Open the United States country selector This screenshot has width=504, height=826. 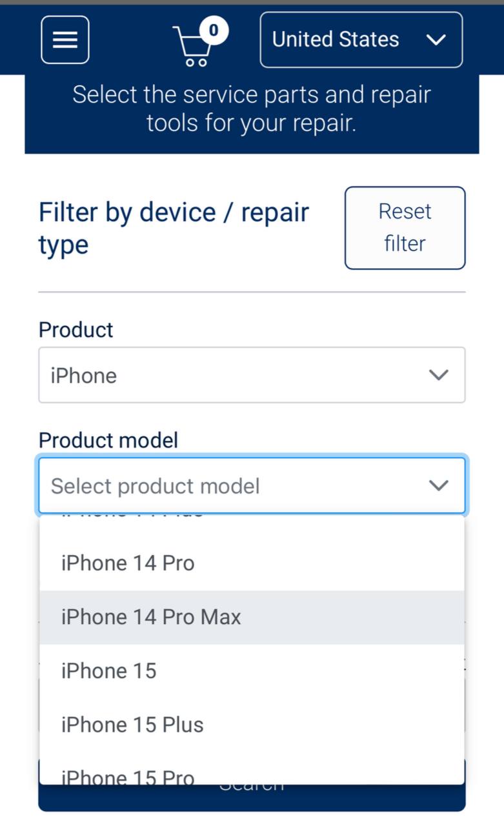click(x=361, y=40)
